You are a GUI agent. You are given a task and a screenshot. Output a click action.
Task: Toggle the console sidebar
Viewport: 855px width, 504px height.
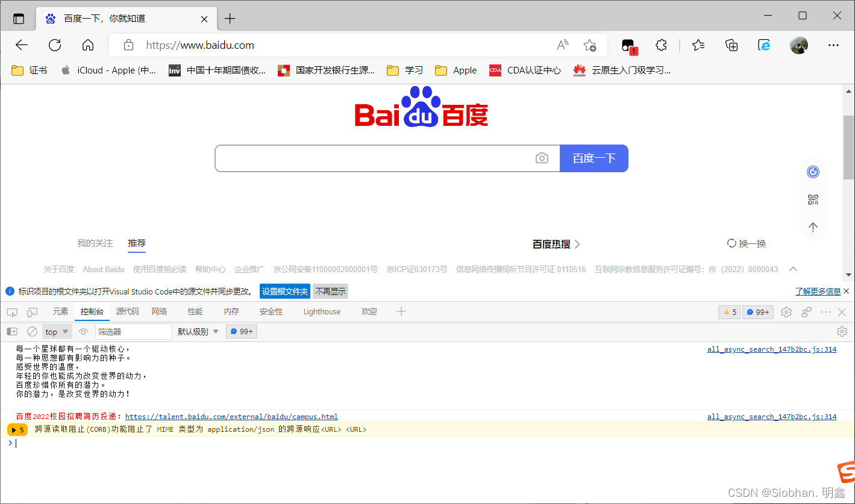(12, 331)
